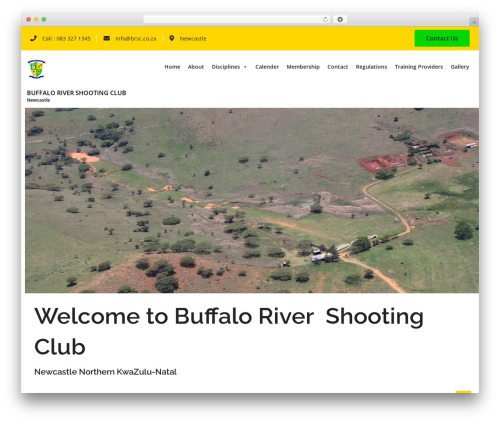Image resolution: width=500 pixels, height=423 pixels.
Task: Click the yellow scroll-to-top button
Action: (463, 392)
